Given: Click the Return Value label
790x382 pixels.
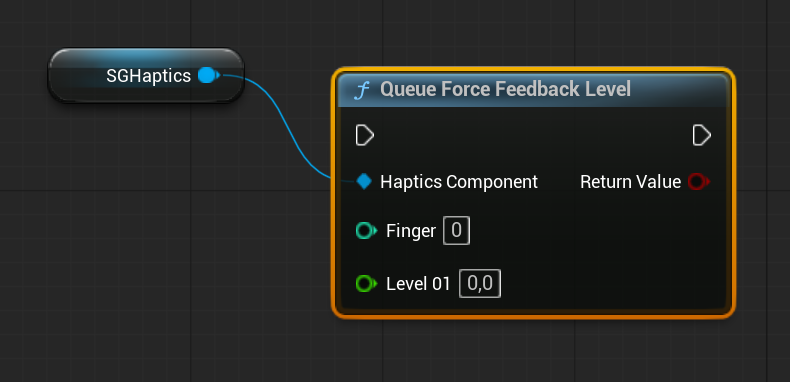Looking at the screenshot, I should tap(630, 181).
